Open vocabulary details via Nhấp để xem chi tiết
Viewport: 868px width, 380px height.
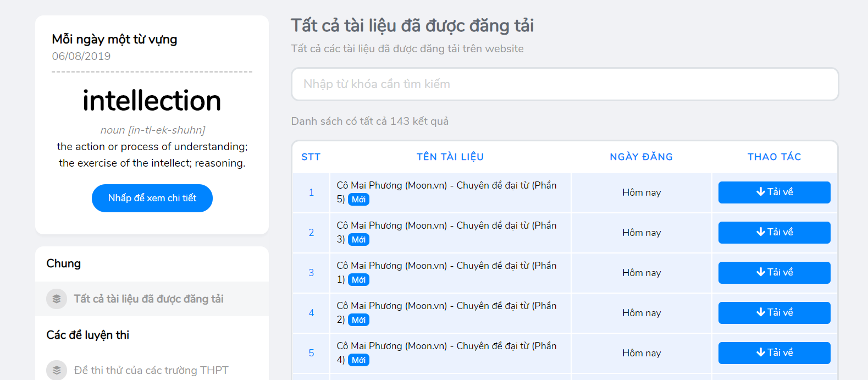(152, 198)
